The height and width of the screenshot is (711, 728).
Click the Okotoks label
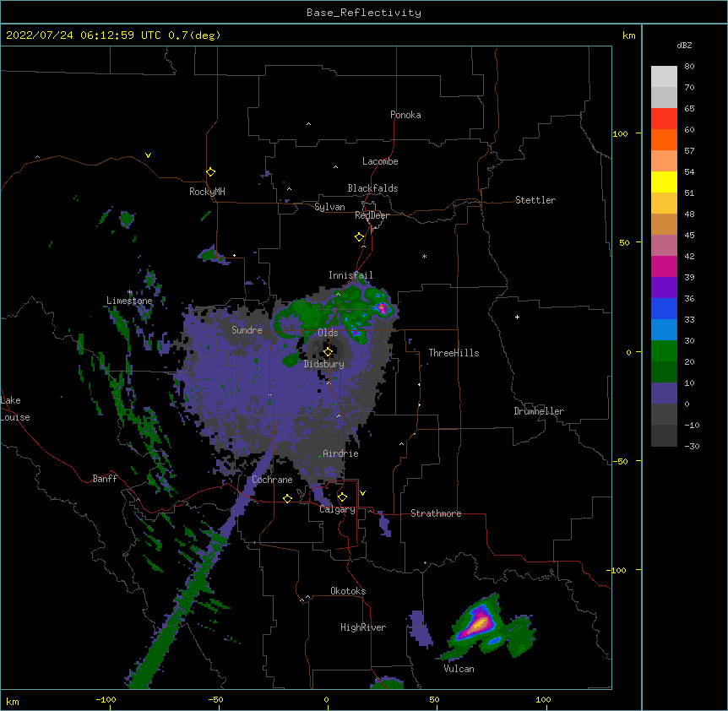348,591
